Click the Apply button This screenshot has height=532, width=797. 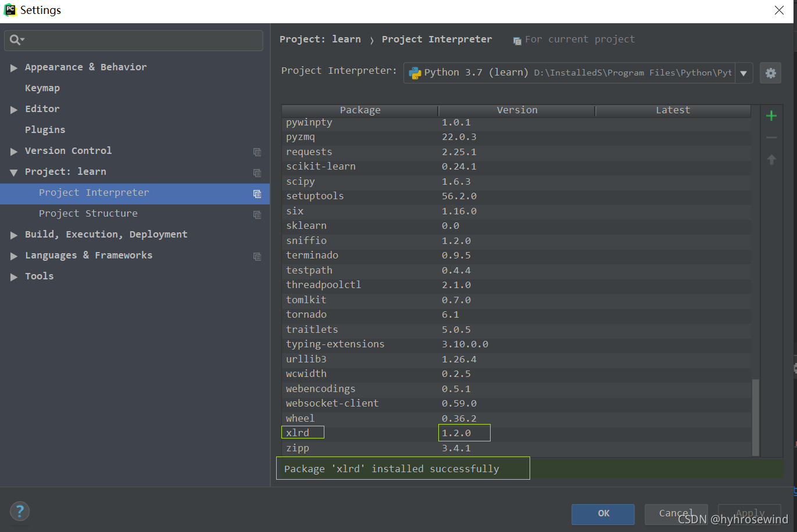[x=749, y=514]
